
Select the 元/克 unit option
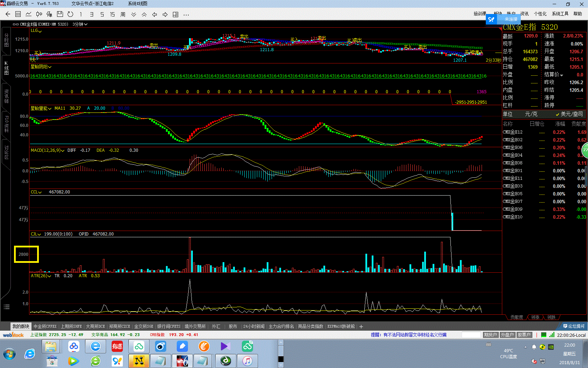click(531, 114)
